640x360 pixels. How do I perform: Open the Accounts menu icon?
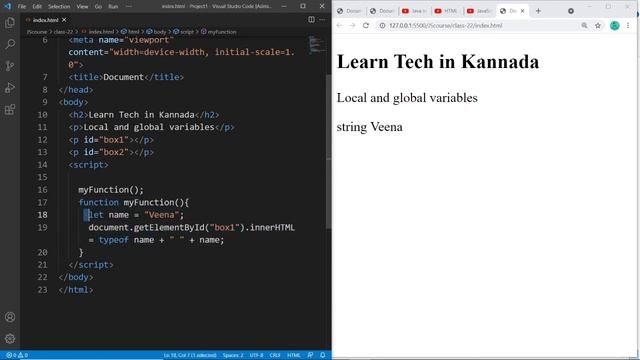tap(10, 317)
